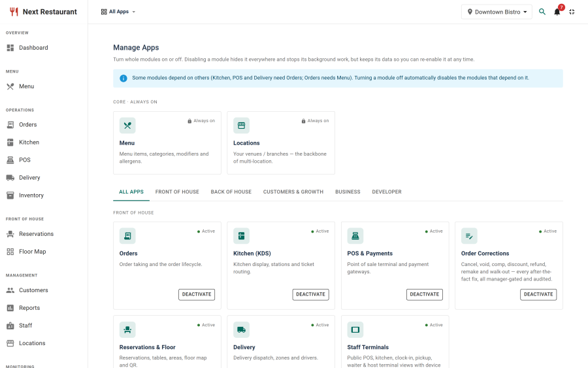Open Reservations page from sidebar
The height and width of the screenshot is (368, 588).
(44, 234)
